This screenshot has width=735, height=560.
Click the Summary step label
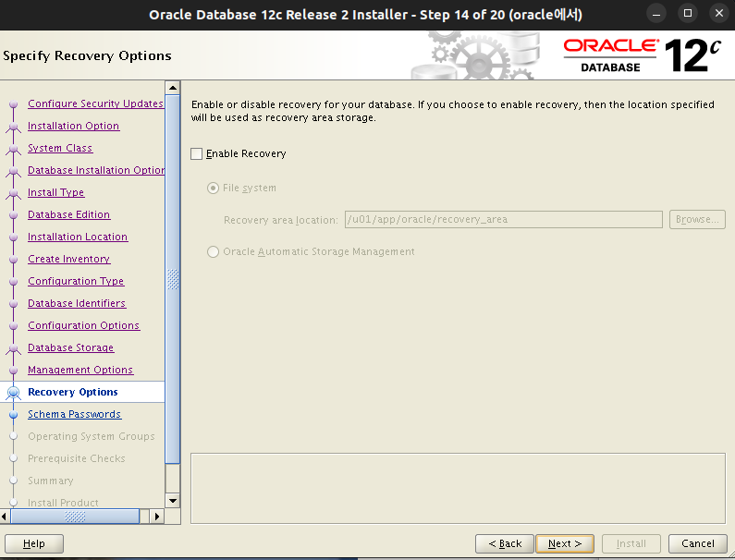click(x=51, y=481)
